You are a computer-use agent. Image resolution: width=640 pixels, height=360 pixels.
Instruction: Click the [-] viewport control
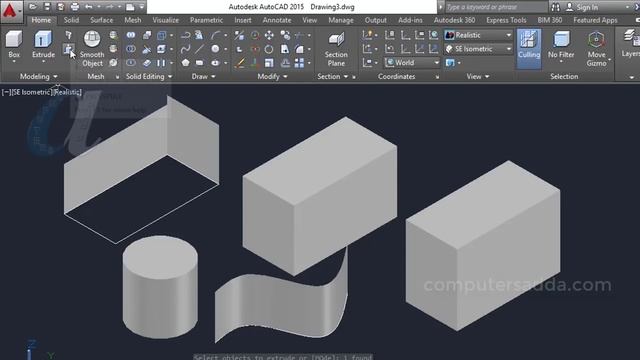(6, 92)
